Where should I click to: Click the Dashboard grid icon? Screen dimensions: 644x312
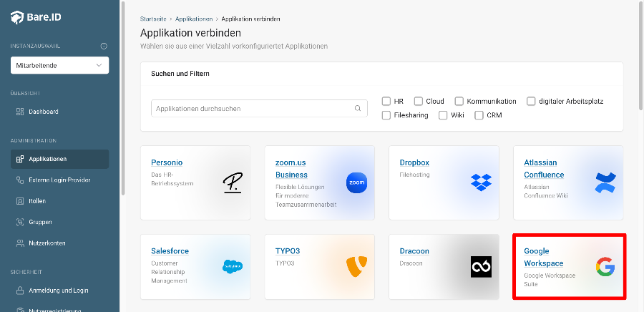pyautogui.click(x=20, y=112)
